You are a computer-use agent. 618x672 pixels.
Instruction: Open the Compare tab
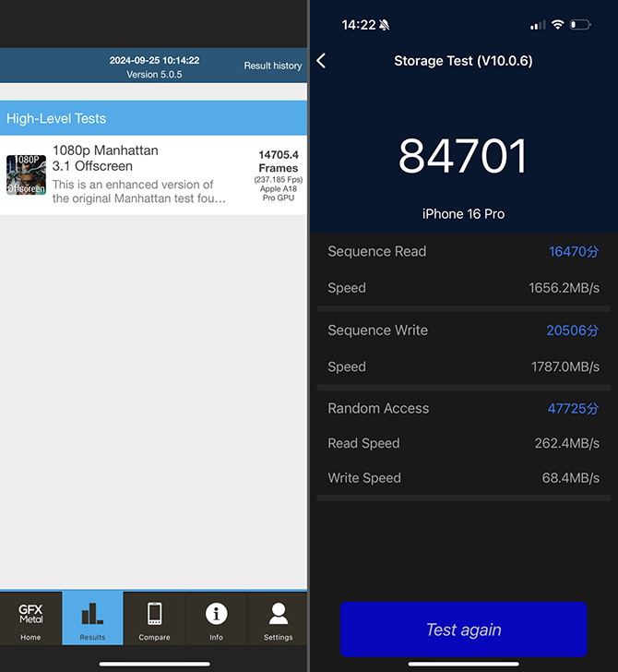[x=154, y=618]
